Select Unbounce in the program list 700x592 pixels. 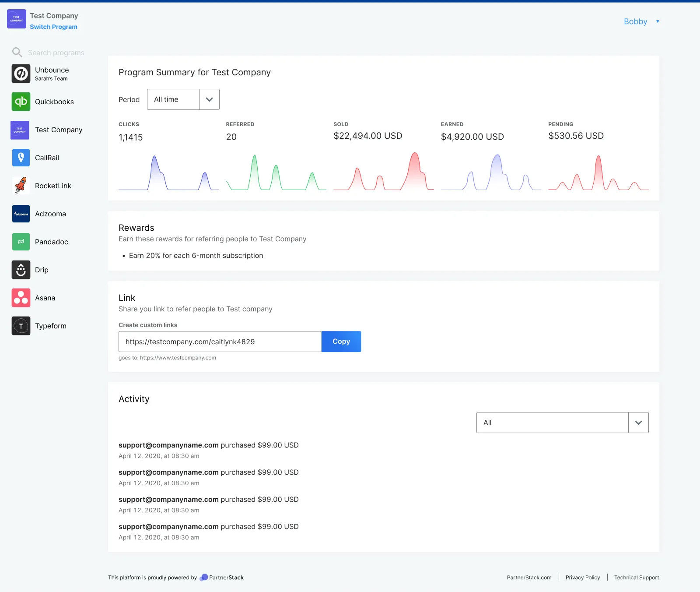52,70
